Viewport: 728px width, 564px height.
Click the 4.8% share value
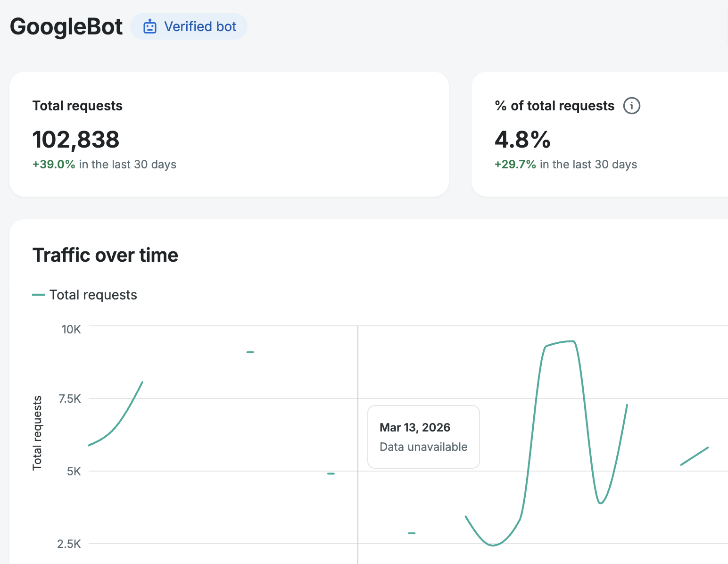pos(522,140)
